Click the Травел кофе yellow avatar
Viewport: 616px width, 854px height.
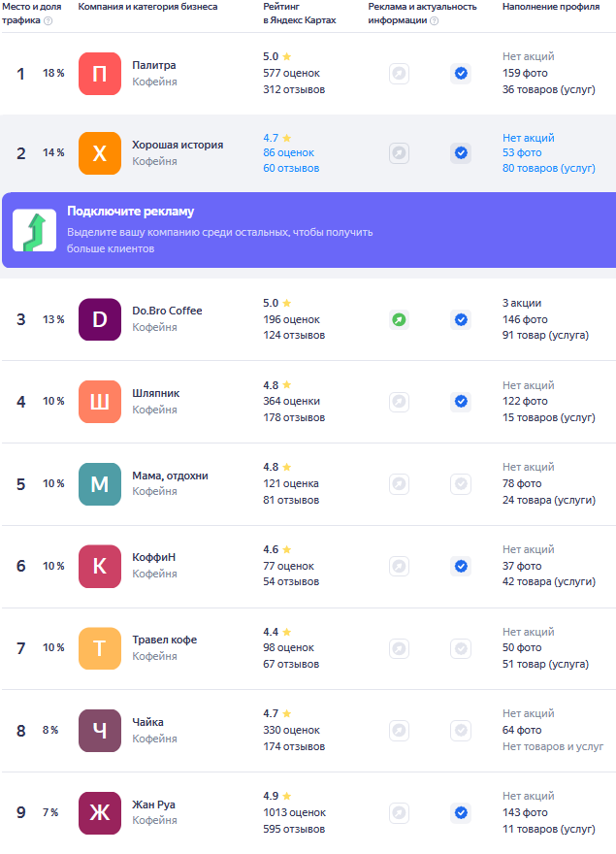click(100, 648)
